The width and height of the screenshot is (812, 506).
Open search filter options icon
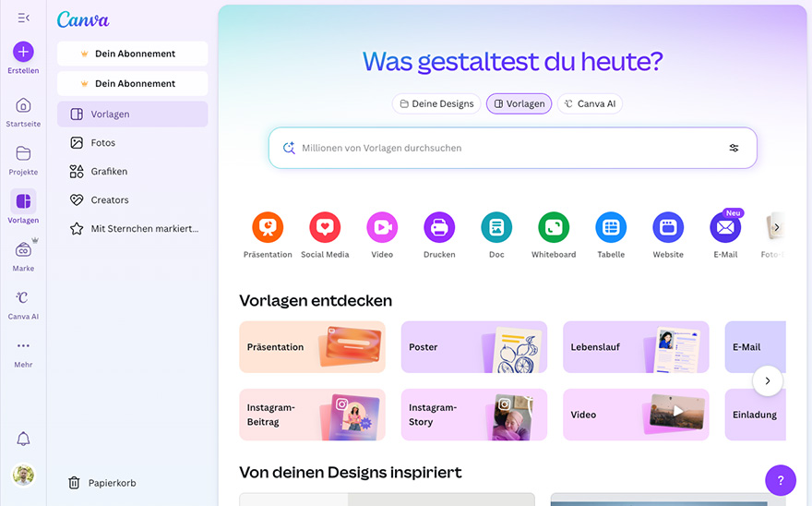click(734, 148)
